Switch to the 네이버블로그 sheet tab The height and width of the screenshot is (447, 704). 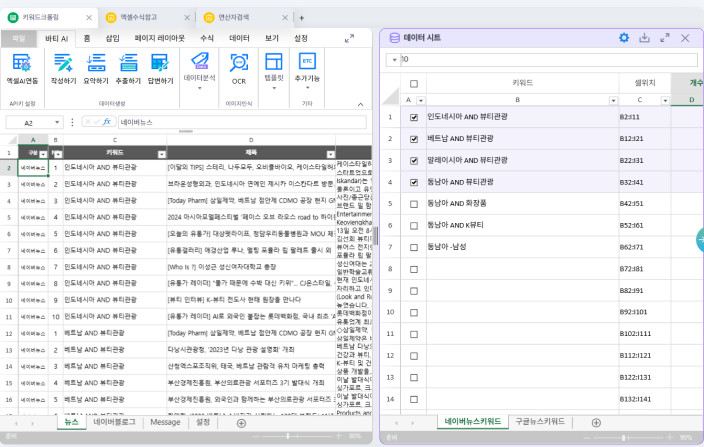(114, 422)
